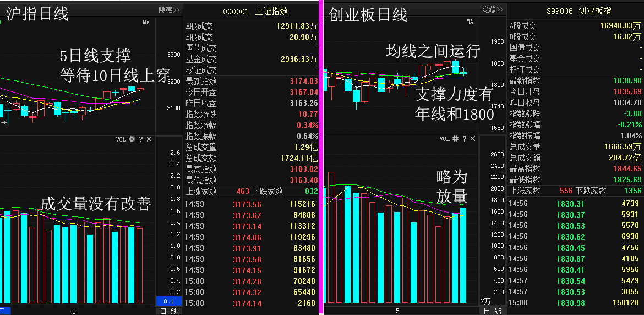This screenshot has height=315, width=644.
Task: Select 指数涨幅 value 0.34%
Action: click(x=307, y=125)
